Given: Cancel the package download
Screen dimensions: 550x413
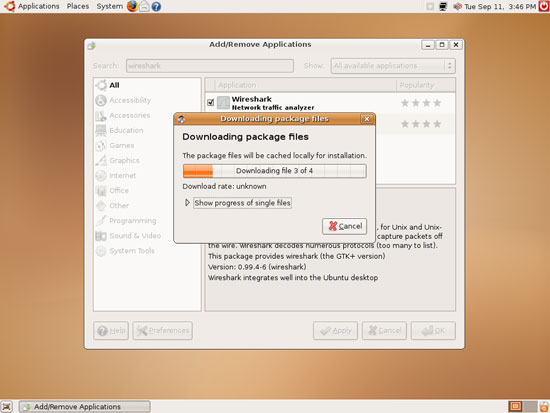Looking at the screenshot, I should (x=344, y=226).
